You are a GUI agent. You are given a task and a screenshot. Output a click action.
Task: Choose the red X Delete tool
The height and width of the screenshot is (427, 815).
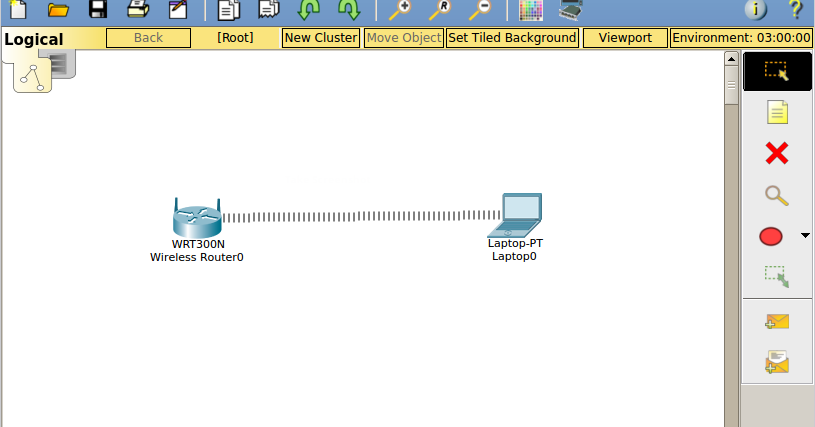pos(777,154)
